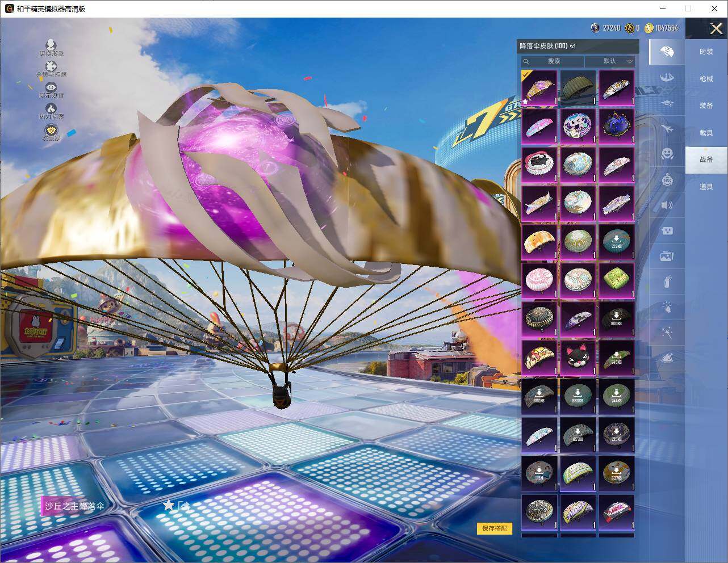Close the inventory with the X button

click(716, 29)
